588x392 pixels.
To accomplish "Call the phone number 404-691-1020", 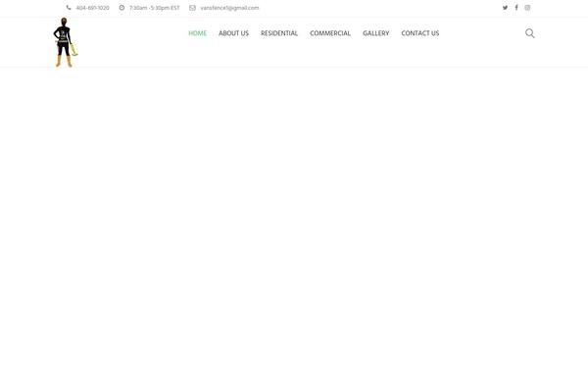I will point(93,8).
